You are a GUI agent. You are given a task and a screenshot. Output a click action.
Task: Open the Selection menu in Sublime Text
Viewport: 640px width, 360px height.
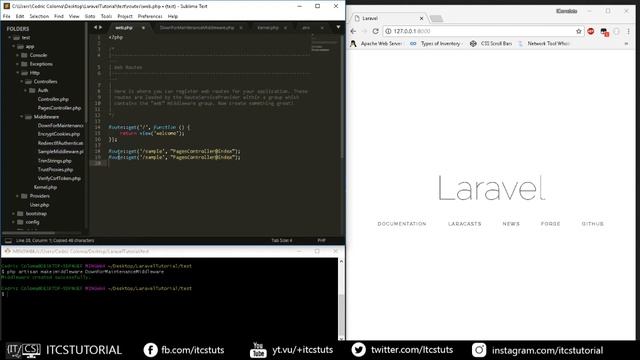(x=39, y=16)
